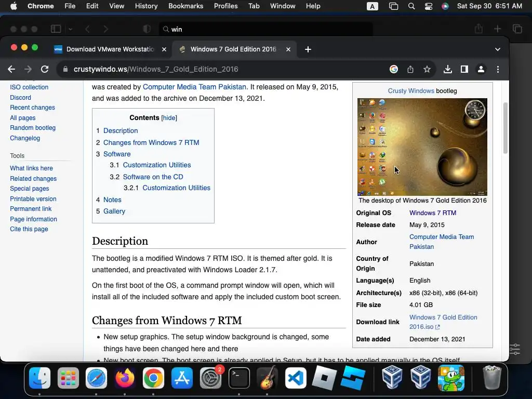
Task: Open Terminal from the Dock
Action: pos(239,378)
